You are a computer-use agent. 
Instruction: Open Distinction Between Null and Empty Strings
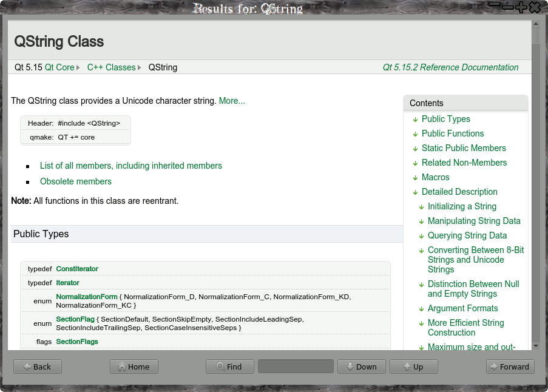tap(473, 289)
